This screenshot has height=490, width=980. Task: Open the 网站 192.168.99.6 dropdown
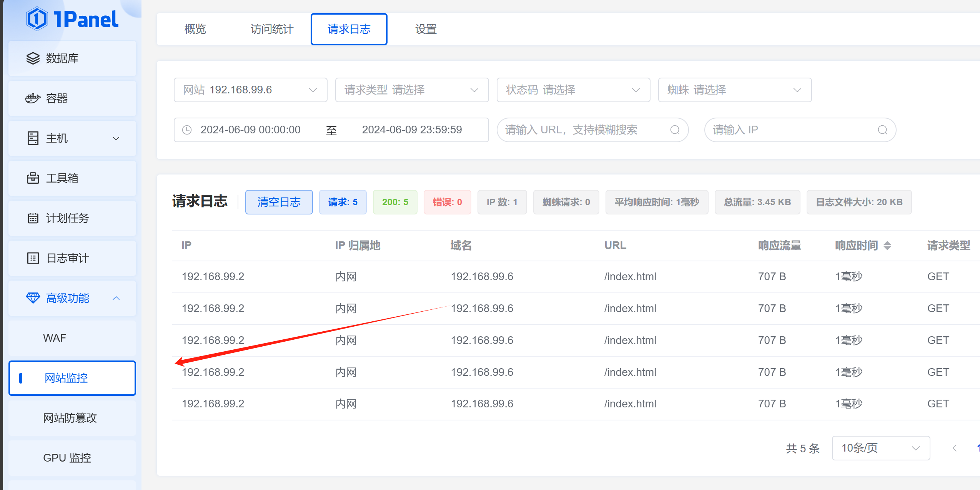point(250,90)
